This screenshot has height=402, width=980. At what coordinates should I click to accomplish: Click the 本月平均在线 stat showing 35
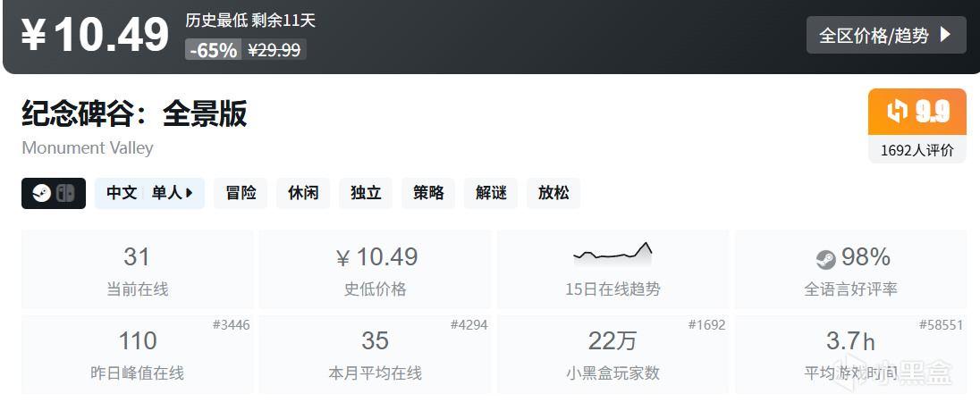[x=375, y=354]
